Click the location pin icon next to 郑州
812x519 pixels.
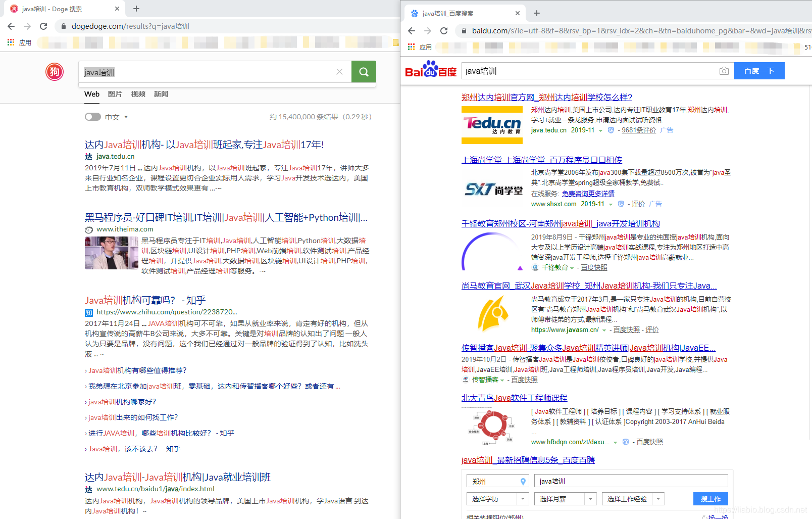[x=523, y=481]
